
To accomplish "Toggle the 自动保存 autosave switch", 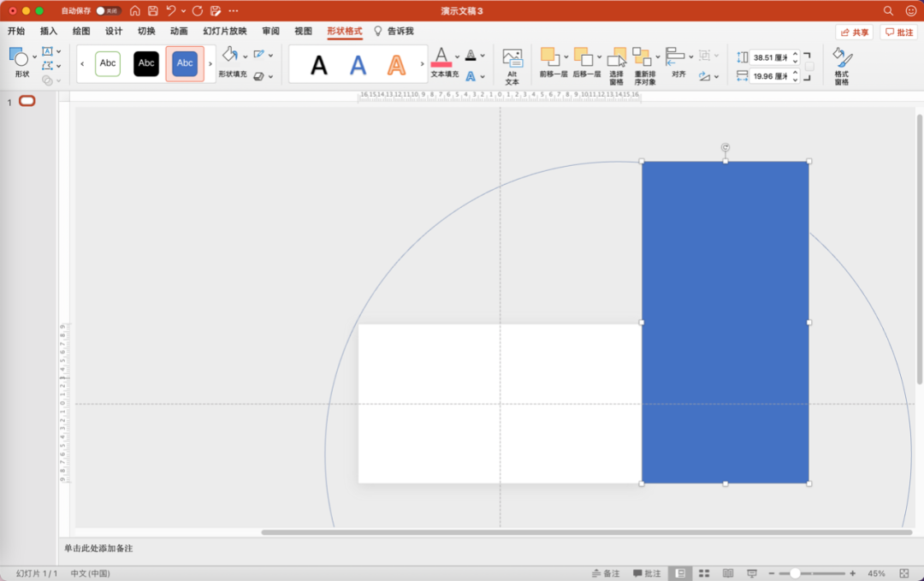I will pos(108,10).
